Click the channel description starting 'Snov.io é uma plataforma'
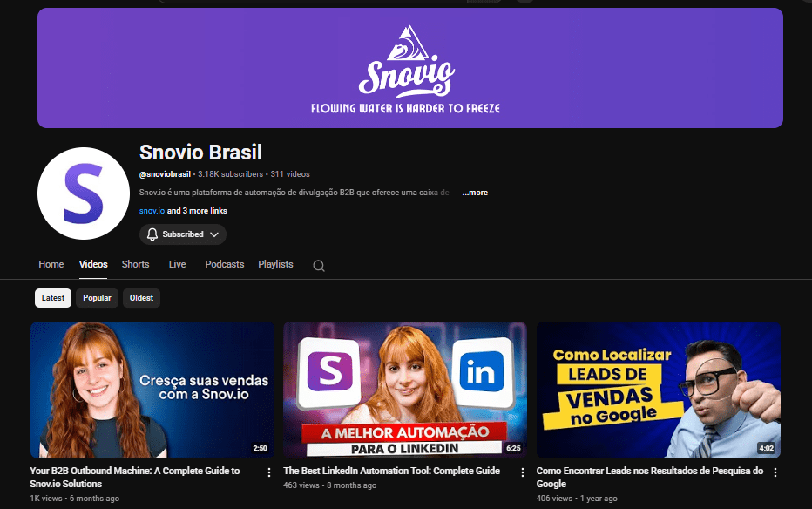812x509 pixels. (294, 193)
